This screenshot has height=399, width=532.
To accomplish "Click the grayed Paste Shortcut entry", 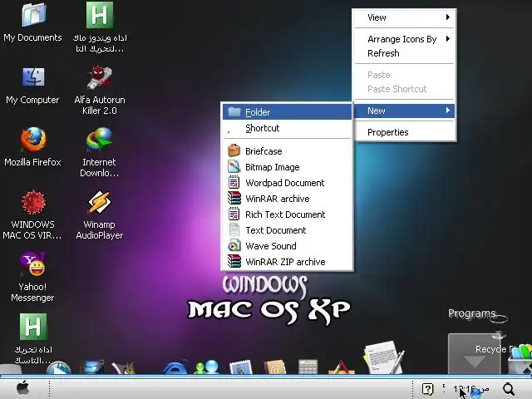I will 405,89.
